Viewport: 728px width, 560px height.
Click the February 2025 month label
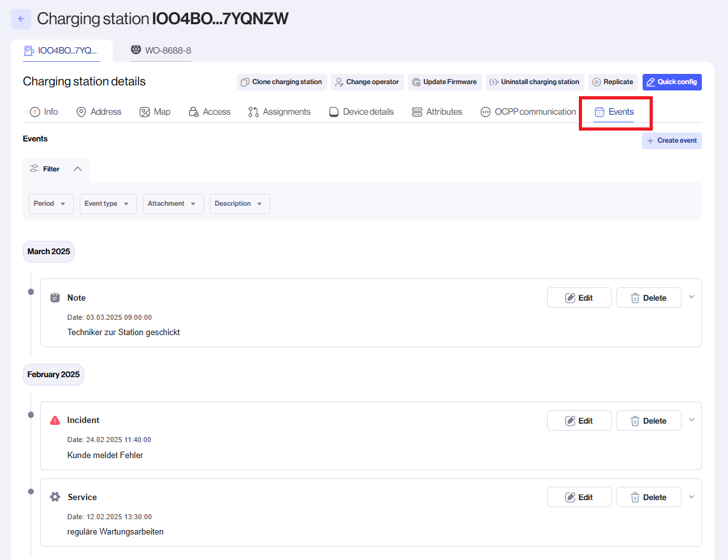coord(54,375)
